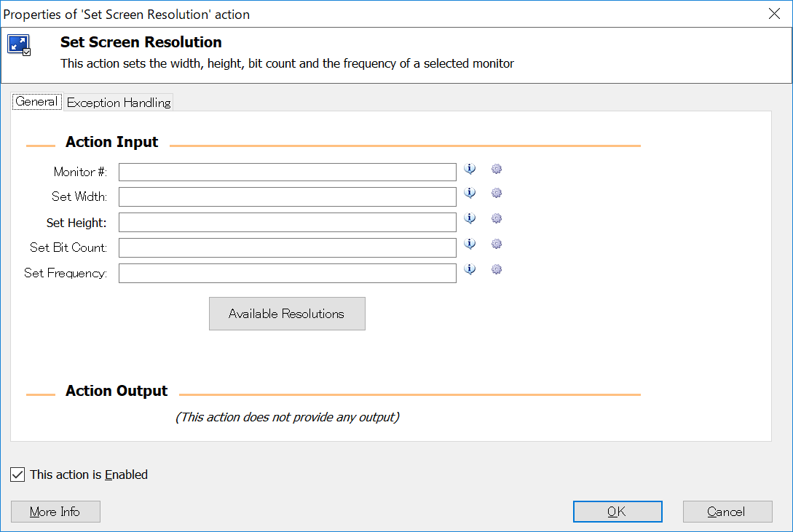Click the info icon for Set Height

point(470,218)
